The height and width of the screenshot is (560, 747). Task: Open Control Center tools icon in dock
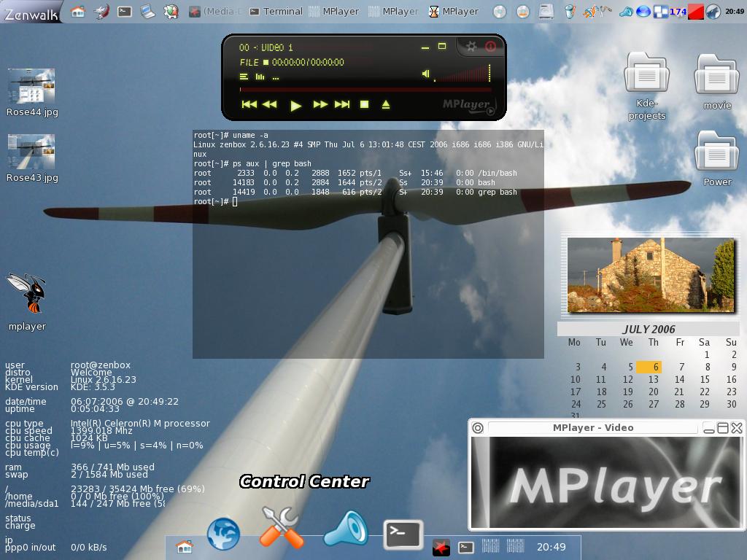[x=282, y=528]
